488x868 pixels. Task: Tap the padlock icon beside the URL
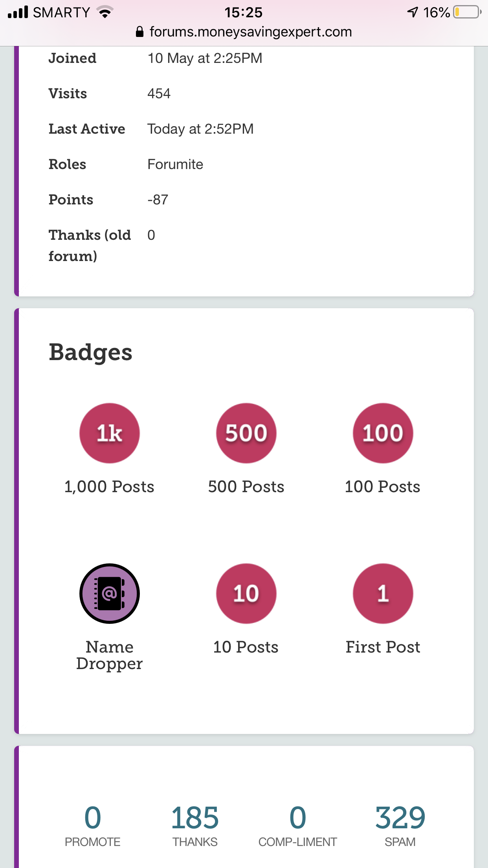pyautogui.click(x=139, y=32)
